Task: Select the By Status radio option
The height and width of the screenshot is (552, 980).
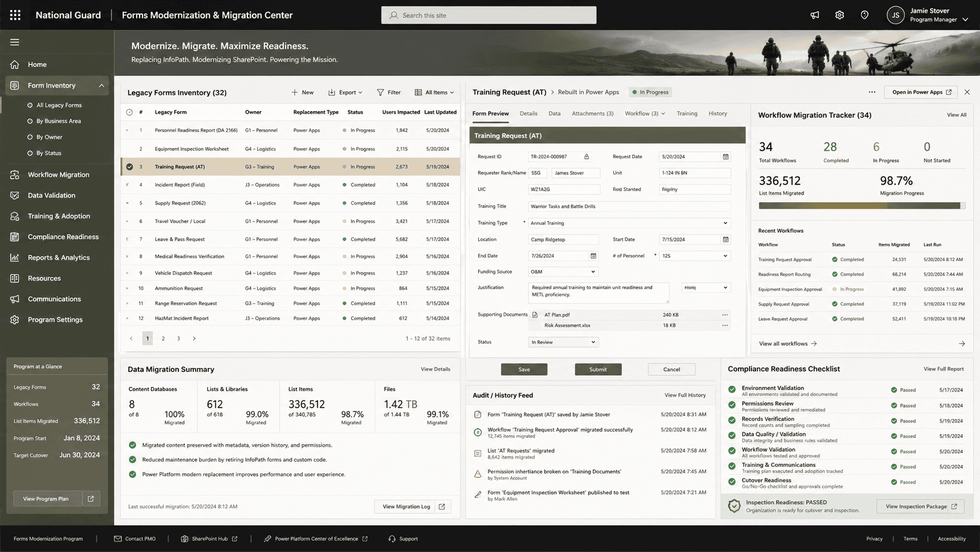Action: coord(30,153)
